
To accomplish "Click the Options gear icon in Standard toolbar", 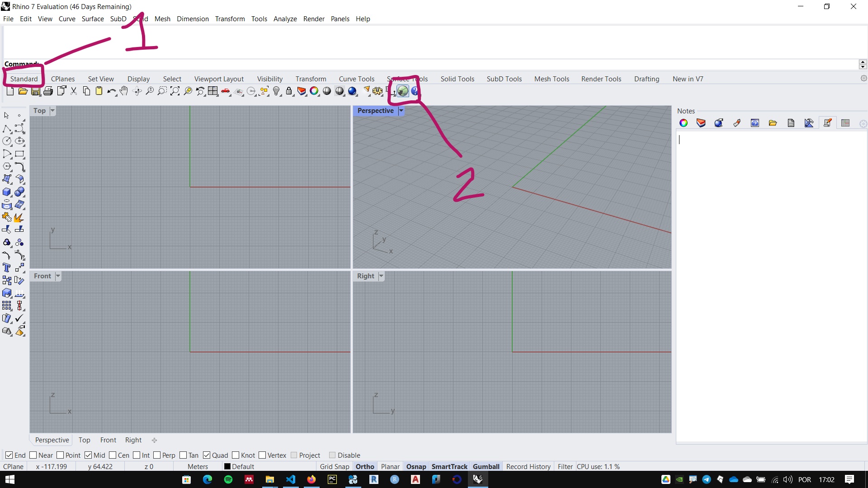I will point(377,91).
